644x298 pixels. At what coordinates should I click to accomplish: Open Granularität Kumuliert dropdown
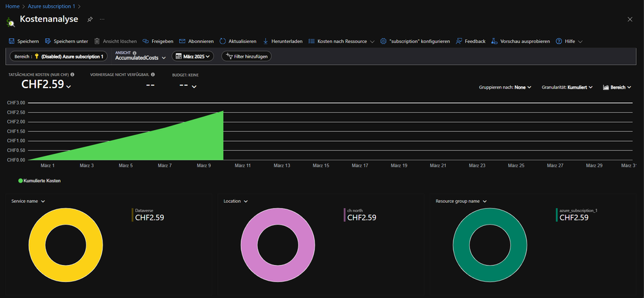(567, 88)
